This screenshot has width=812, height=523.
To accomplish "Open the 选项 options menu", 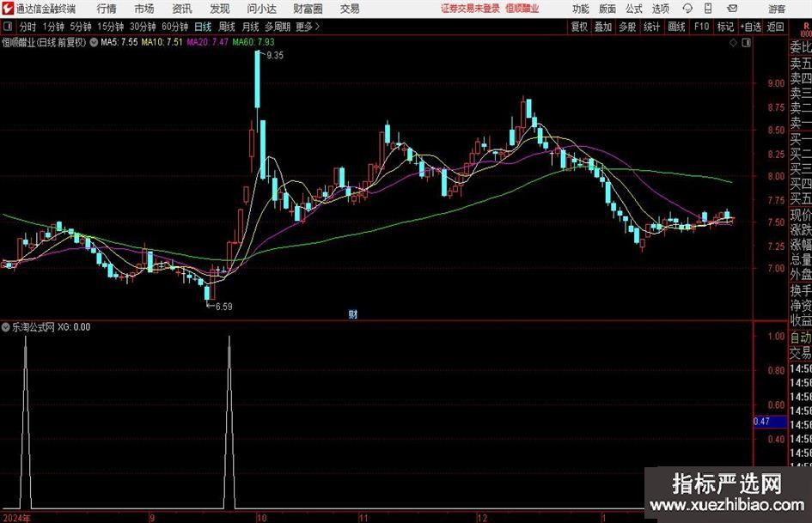I will (660, 9).
